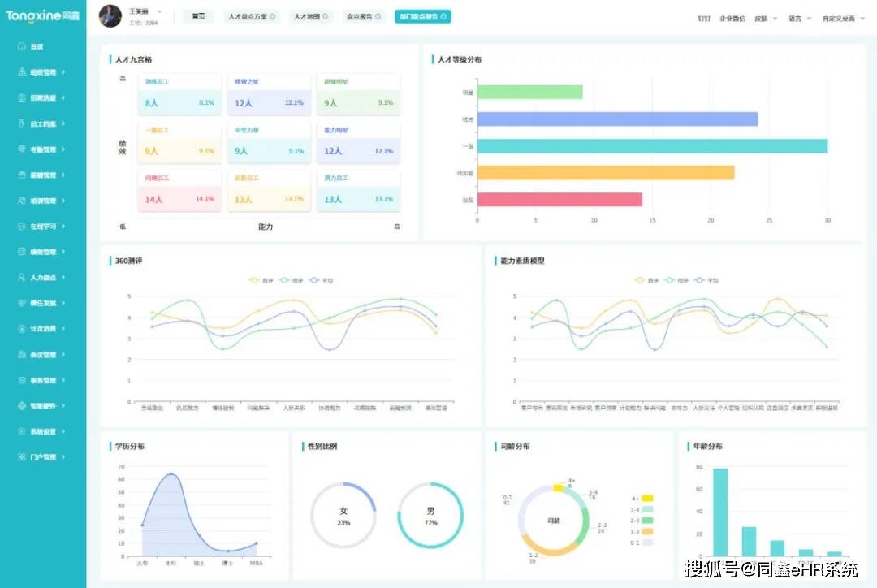Click the 员工档案 sidebar icon
Screen dimensions: 877x588
[x=22, y=123]
